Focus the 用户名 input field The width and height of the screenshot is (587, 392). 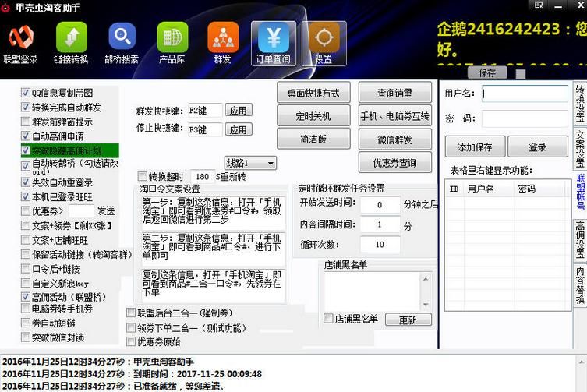[525, 94]
